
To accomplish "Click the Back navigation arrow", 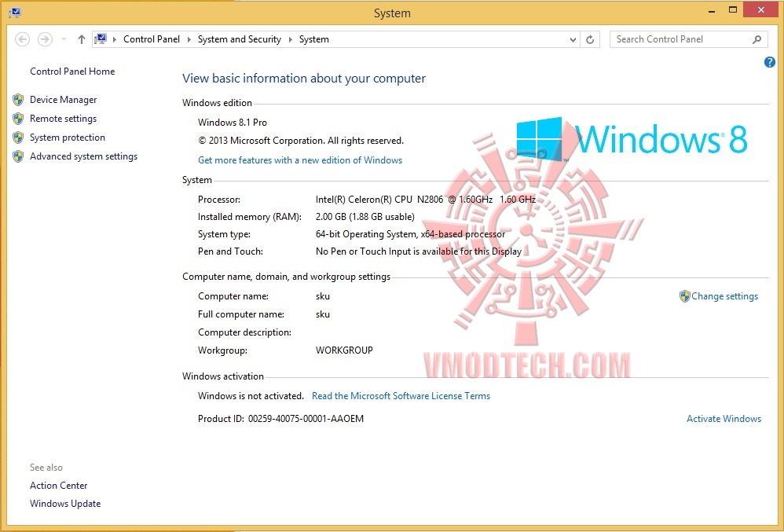I will (23, 39).
